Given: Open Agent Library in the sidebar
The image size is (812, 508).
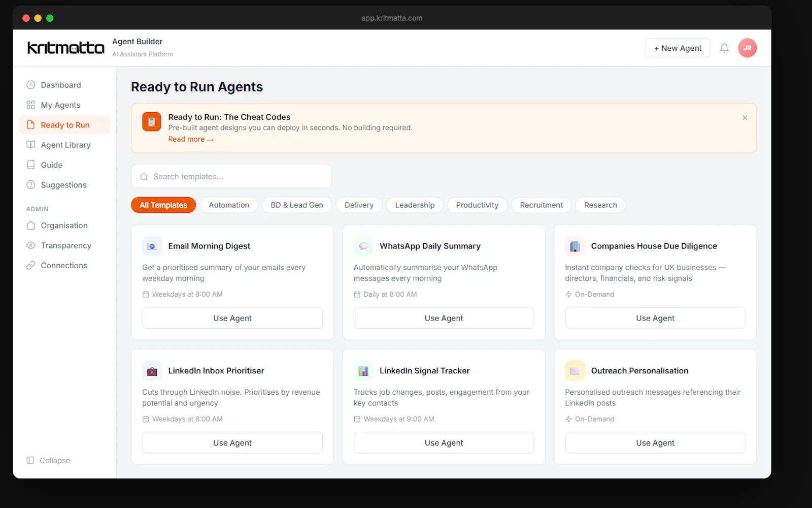Looking at the screenshot, I should coord(65,145).
